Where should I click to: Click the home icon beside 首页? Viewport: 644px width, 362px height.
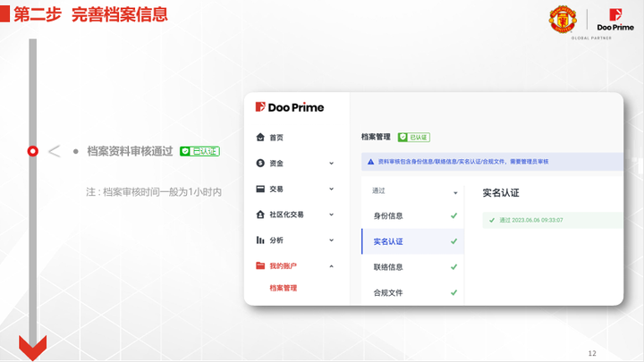pyautogui.click(x=260, y=137)
